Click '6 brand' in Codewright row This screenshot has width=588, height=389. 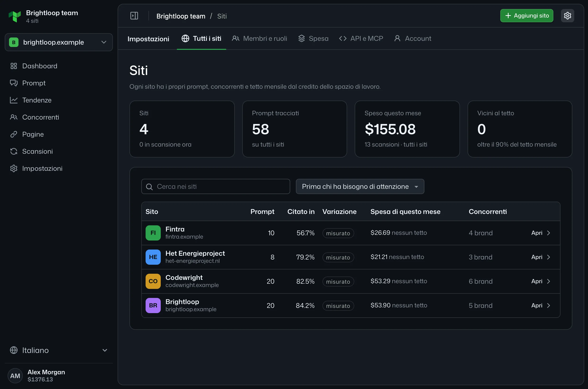point(481,281)
